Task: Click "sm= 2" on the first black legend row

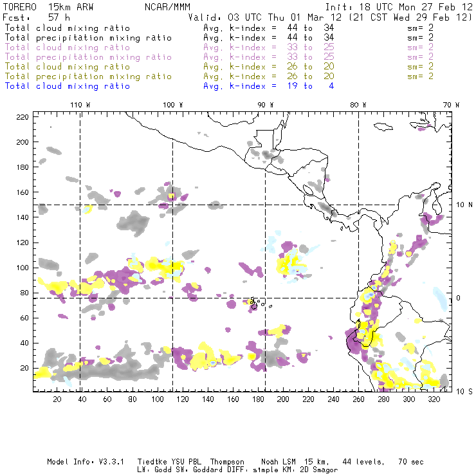Action: 421,28
